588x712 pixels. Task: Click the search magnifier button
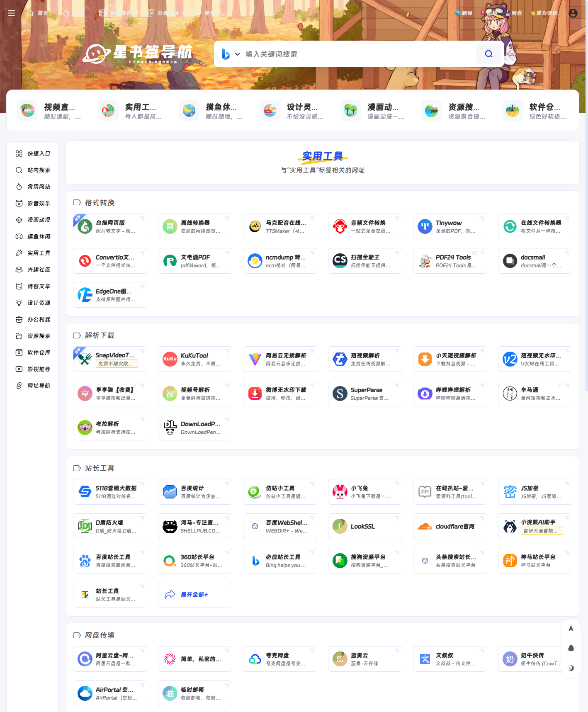(489, 54)
